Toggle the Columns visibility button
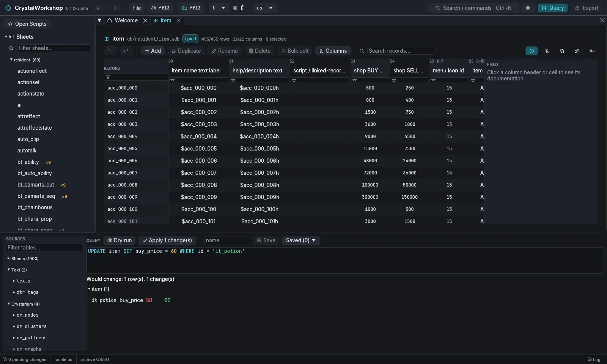 (333, 51)
